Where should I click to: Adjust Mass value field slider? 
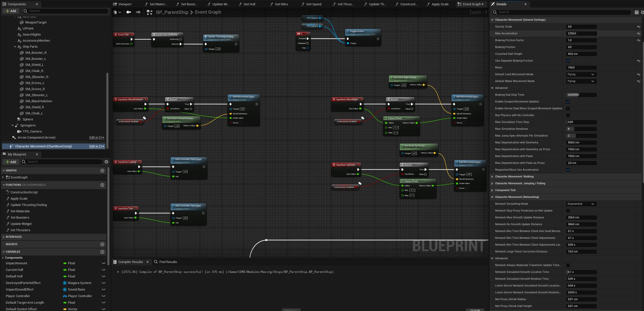click(x=581, y=68)
